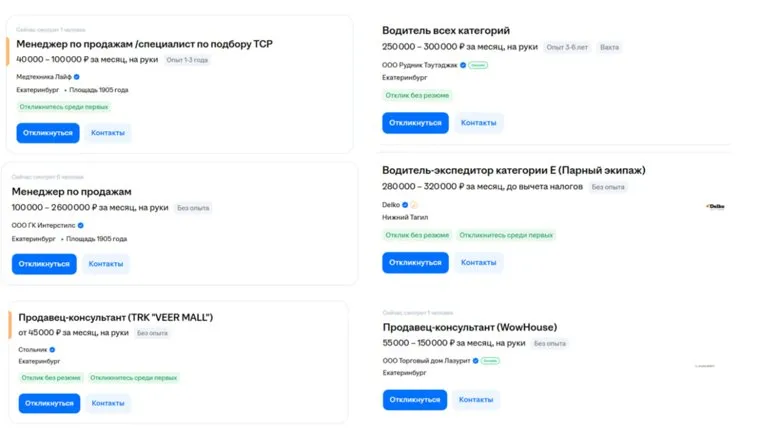Click verified badge next to Стольник
Viewport: 760px width, 432px height.
click(x=52, y=349)
